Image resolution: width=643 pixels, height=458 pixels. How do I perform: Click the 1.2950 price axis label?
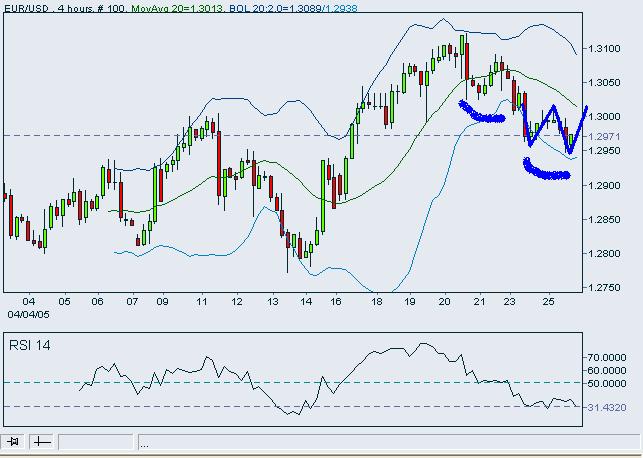(x=604, y=151)
